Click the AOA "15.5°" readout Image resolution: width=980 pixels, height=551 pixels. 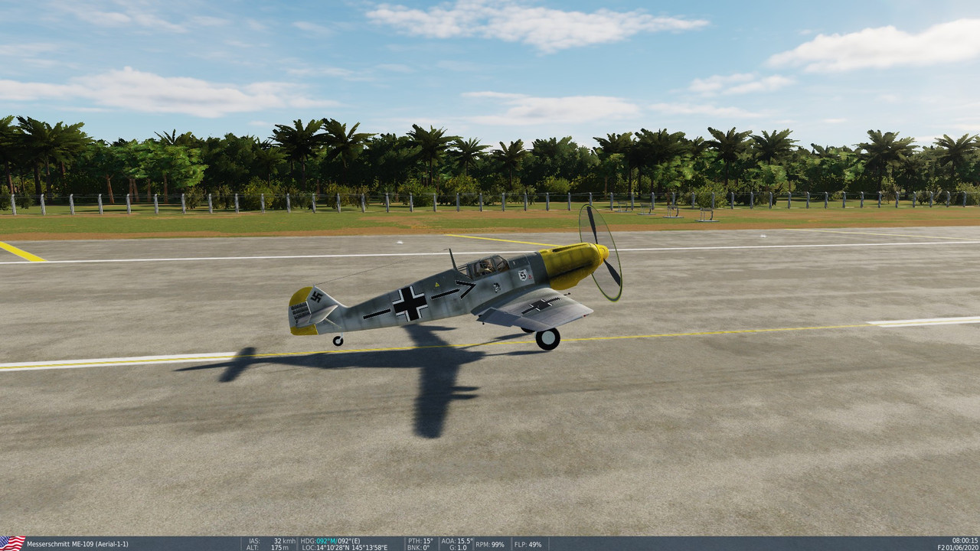[x=466, y=541]
